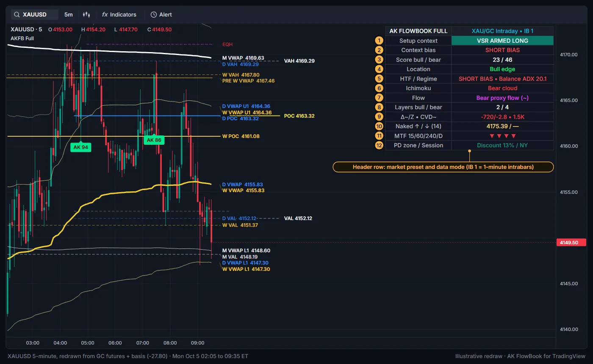Select the AKFB Full indicator label
The image size is (593, 364).
pos(22,38)
